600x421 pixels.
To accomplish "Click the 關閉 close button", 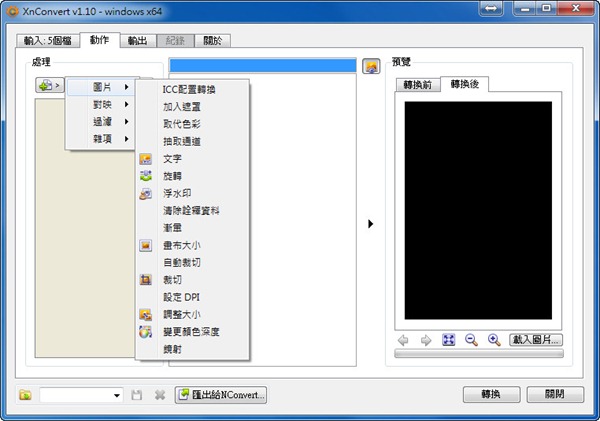I will pyautogui.click(x=555, y=394).
